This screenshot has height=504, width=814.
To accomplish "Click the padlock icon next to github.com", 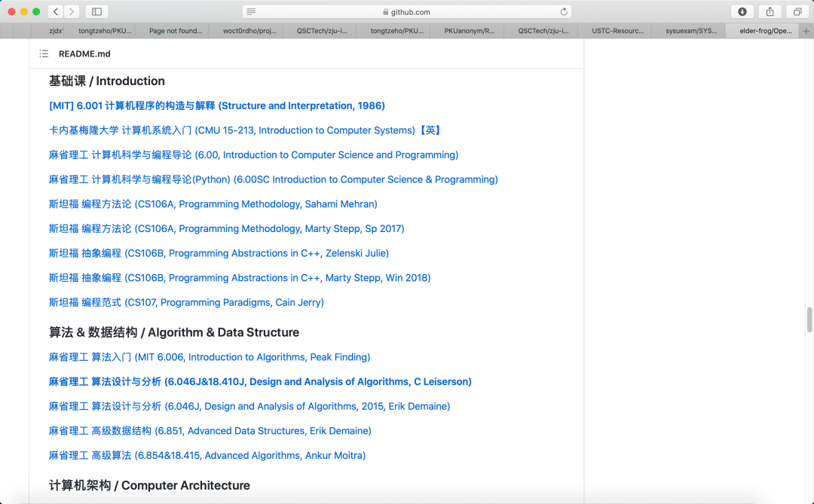I will click(384, 11).
